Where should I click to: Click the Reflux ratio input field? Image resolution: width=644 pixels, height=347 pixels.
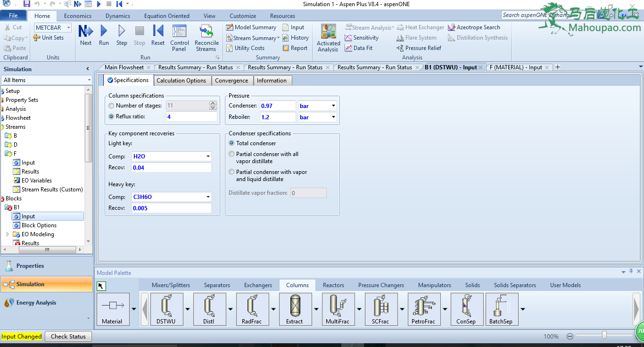pos(192,116)
